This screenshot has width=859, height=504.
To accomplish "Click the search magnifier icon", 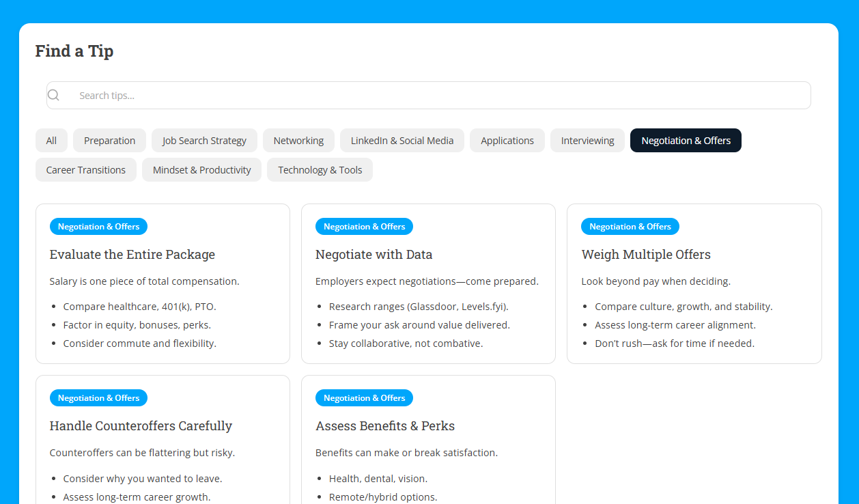I will 53,95.
